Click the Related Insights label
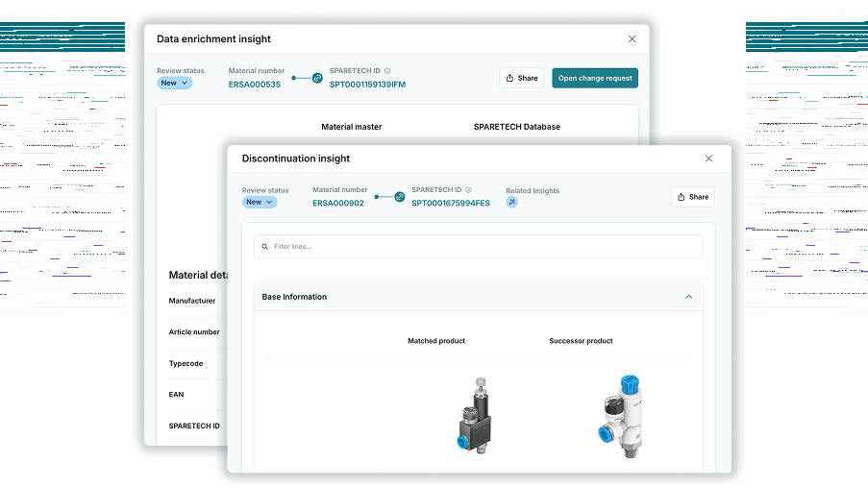Viewport: 868px width, 488px height. 533,191
